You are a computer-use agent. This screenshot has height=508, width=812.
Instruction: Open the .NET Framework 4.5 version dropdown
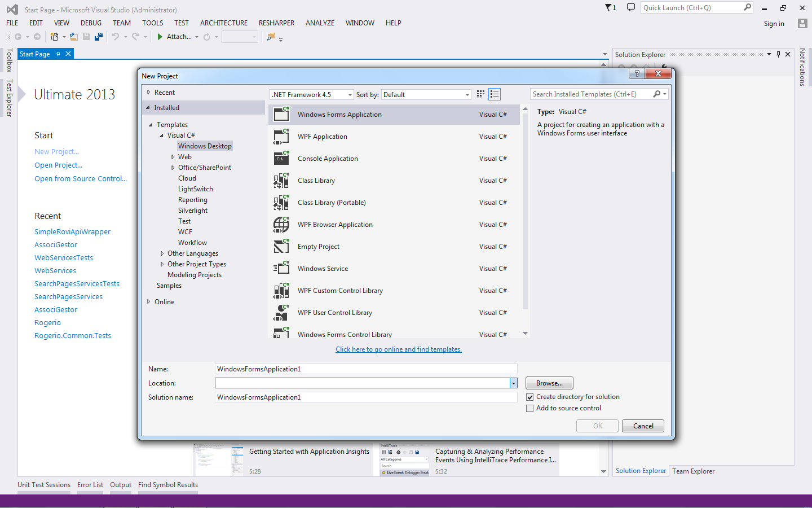[350, 95]
